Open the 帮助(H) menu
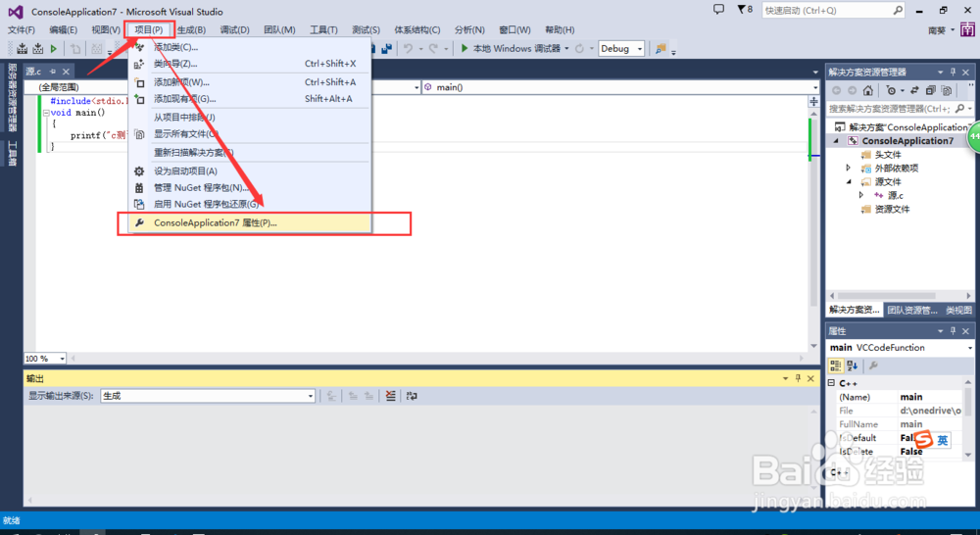This screenshot has width=980, height=535. 560,29
